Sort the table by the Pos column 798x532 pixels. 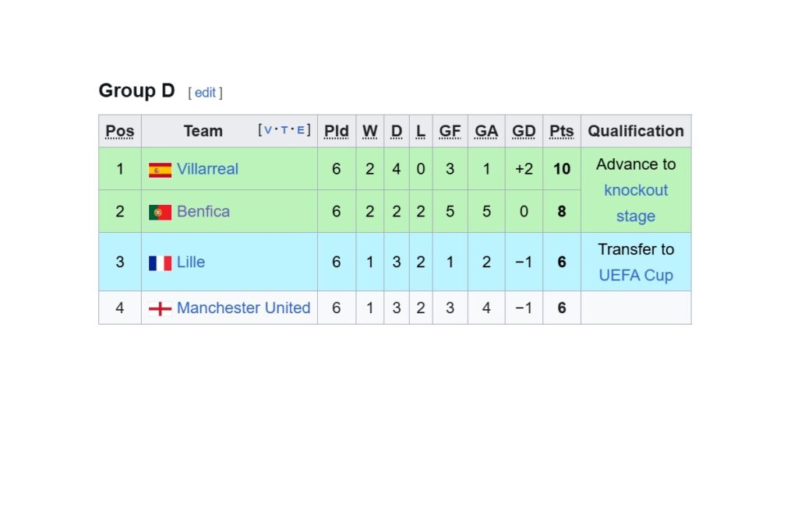point(119,130)
